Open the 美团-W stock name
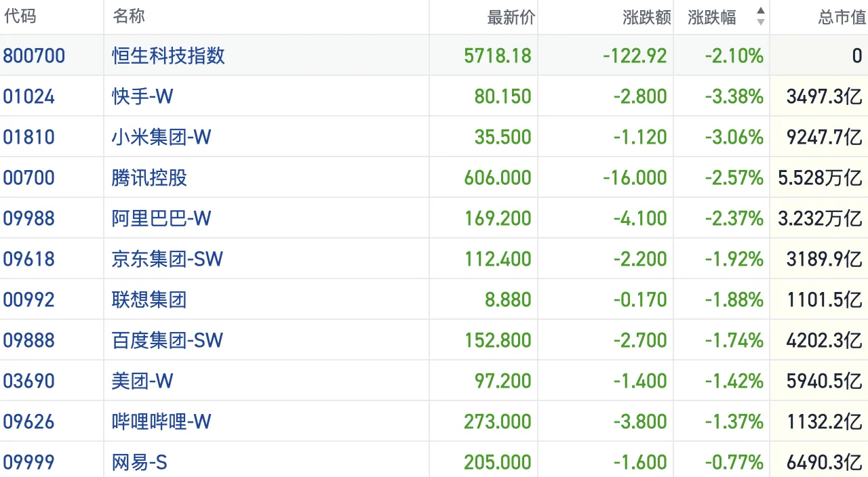868x477 pixels. point(142,381)
